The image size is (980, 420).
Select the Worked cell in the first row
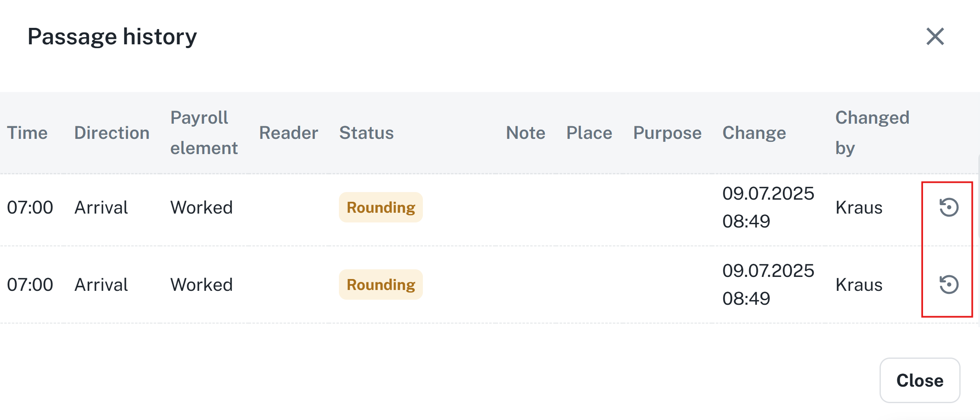(x=201, y=208)
